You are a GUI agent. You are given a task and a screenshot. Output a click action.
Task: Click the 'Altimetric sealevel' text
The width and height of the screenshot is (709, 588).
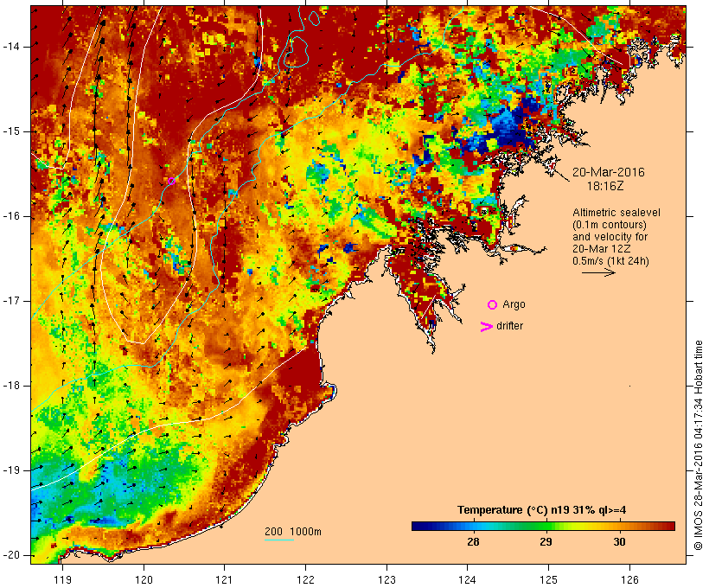pyautogui.click(x=616, y=213)
